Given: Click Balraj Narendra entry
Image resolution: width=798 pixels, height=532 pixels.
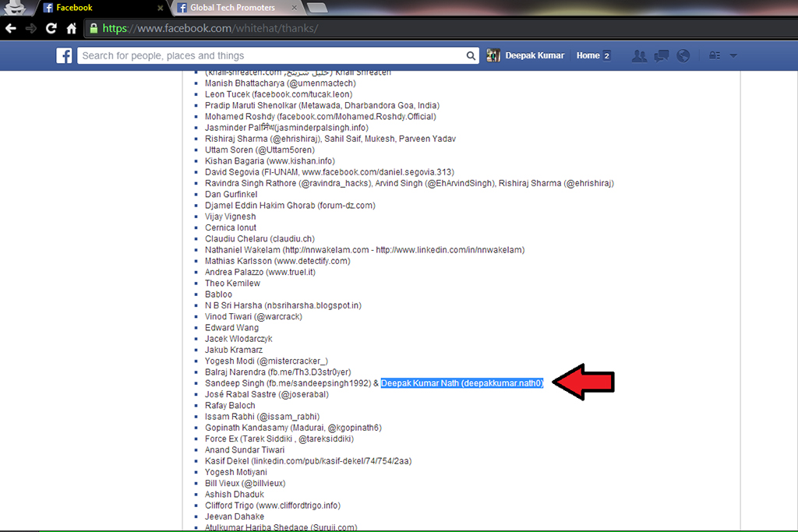Looking at the screenshot, I should [278, 372].
